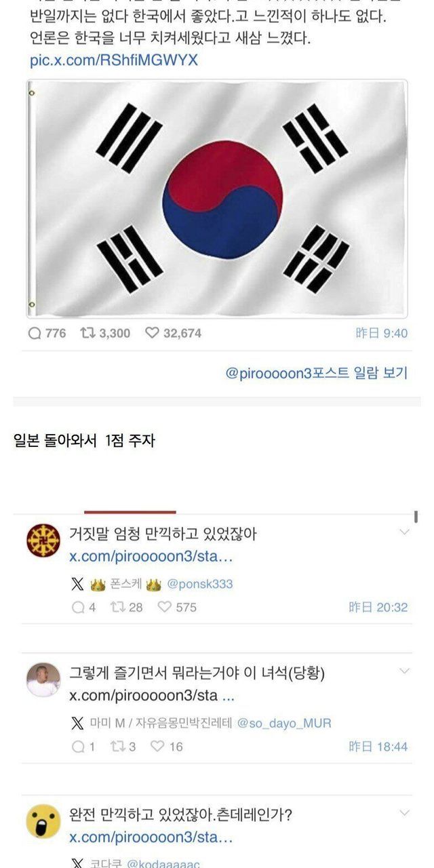This screenshot has height=868, width=434.
Task: Click the reply icon showing 776
Action: [35, 333]
